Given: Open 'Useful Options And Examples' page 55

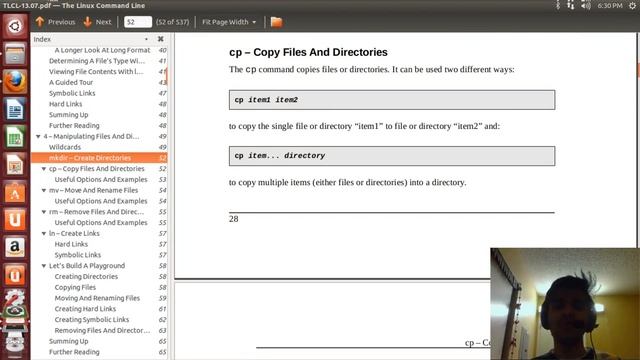Looking at the screenshot, I should click(x=101, y=222).
